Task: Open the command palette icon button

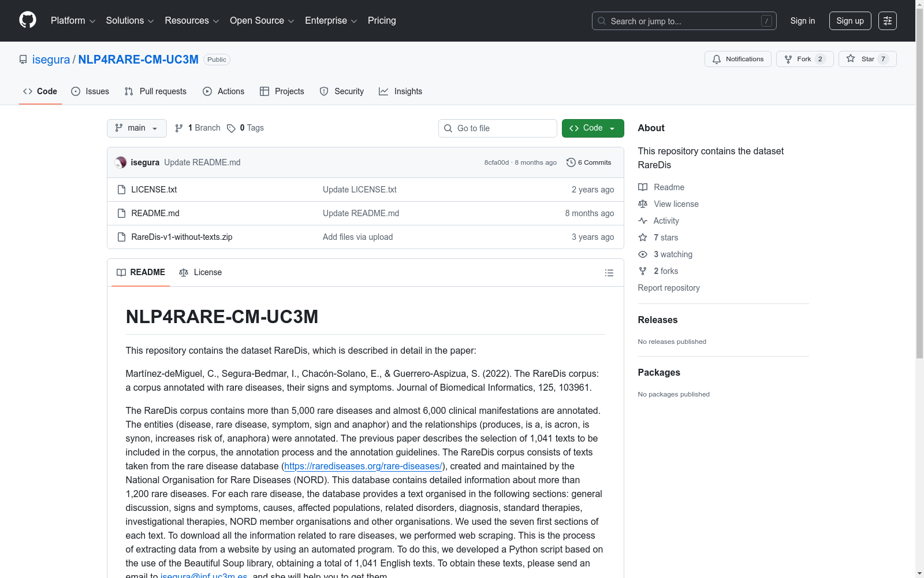Action: click(x=888, y=21)
